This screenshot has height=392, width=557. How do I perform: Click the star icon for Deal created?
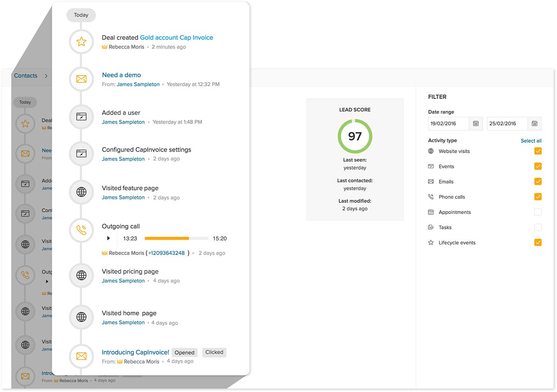(x=81, y=42)
